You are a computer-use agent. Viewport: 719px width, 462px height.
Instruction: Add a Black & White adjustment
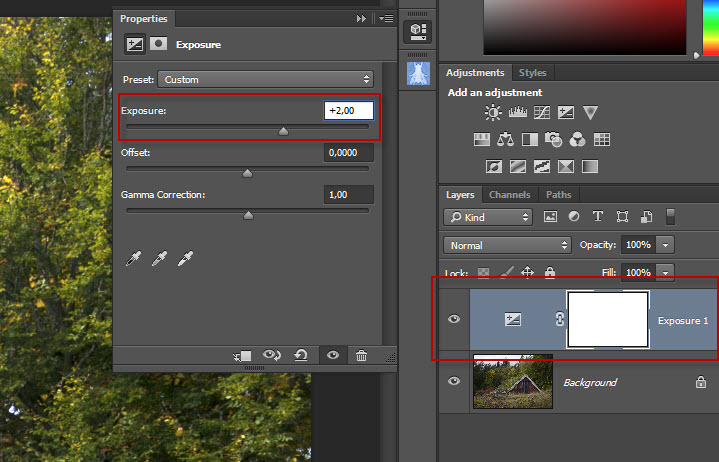coord(530,139)
